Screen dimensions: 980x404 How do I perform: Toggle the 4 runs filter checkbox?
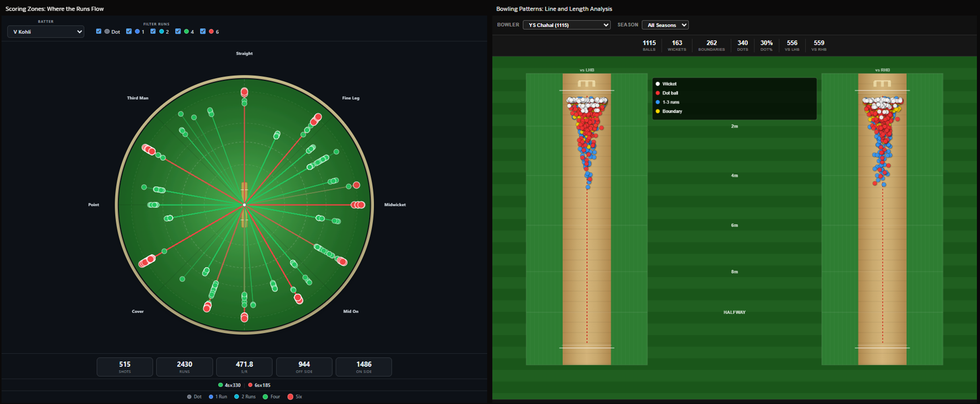point(178,31)
